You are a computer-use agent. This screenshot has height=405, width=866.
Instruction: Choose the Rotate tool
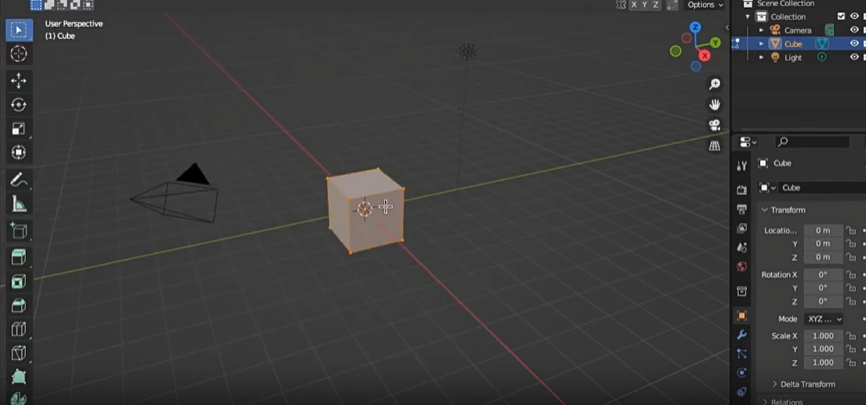point(18,105)
